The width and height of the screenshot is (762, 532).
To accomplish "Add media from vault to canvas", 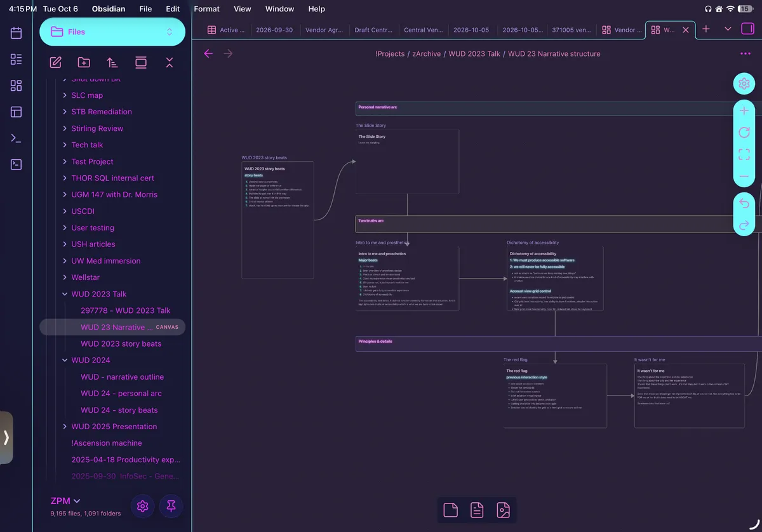I will tap(504, 510).
